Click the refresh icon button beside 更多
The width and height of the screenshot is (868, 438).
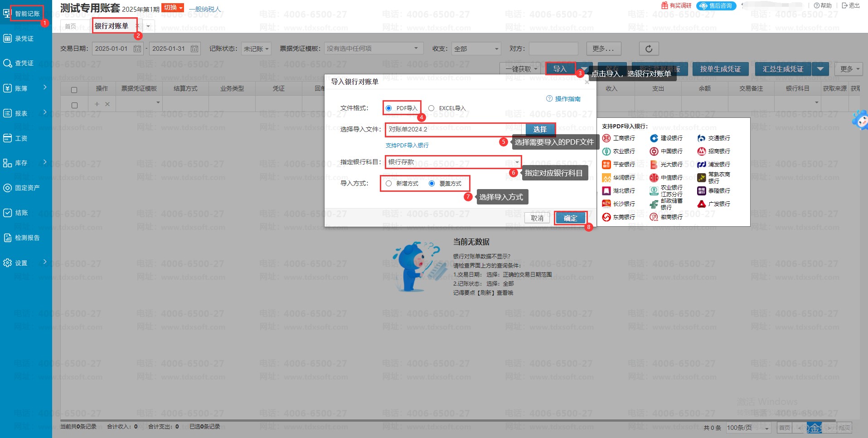click(649, 49)
